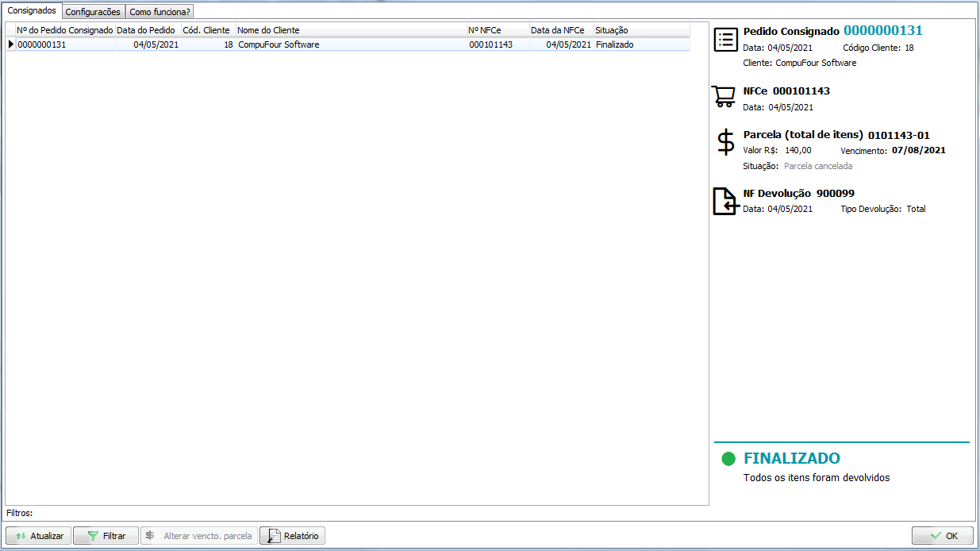Click the Pedido Consignado list icon
980x551 pixels.
click(x=725, y=40)
